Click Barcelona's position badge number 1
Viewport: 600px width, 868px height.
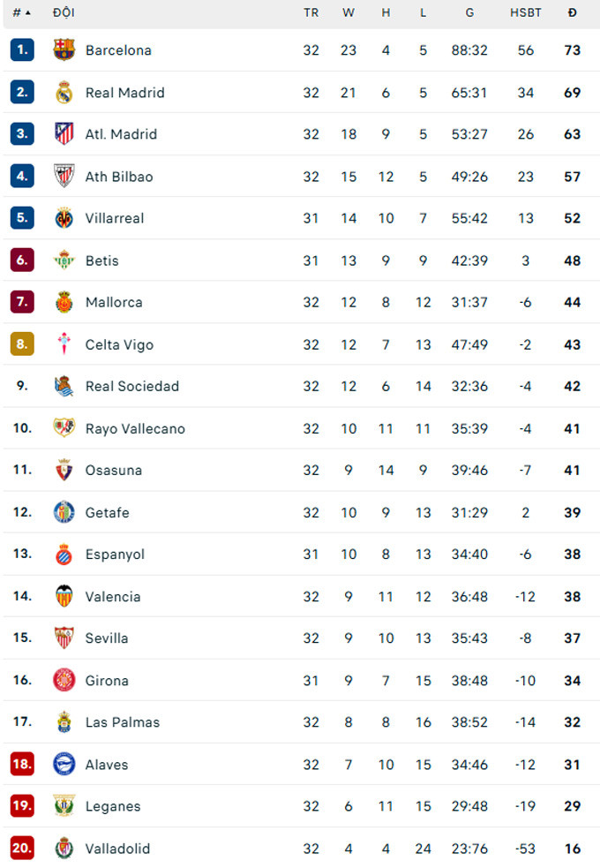pos(21,50)
